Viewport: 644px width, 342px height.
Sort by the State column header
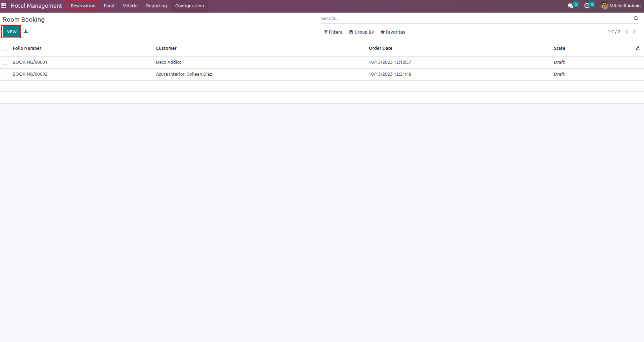coord(559,48)
